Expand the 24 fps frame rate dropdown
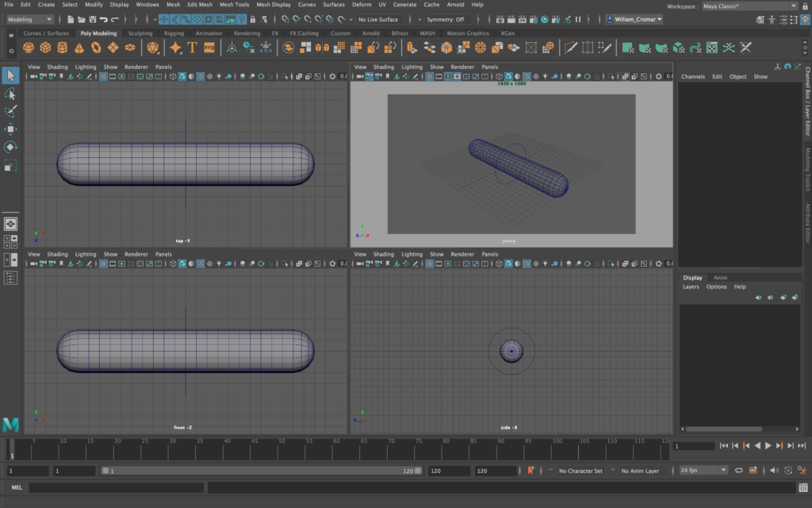 703,471
